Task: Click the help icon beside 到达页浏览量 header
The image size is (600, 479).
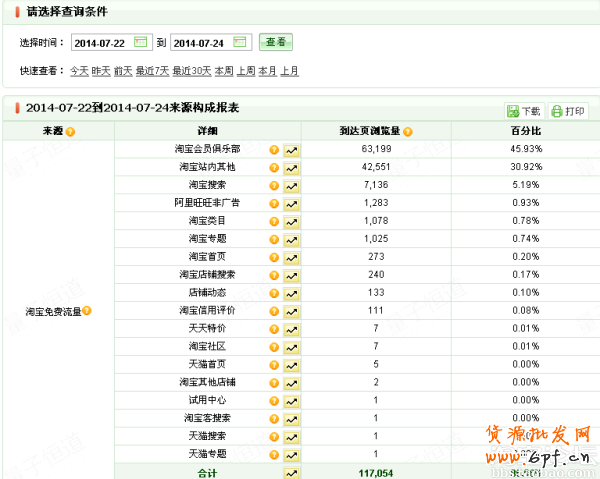Action: (x=408, y=131)
